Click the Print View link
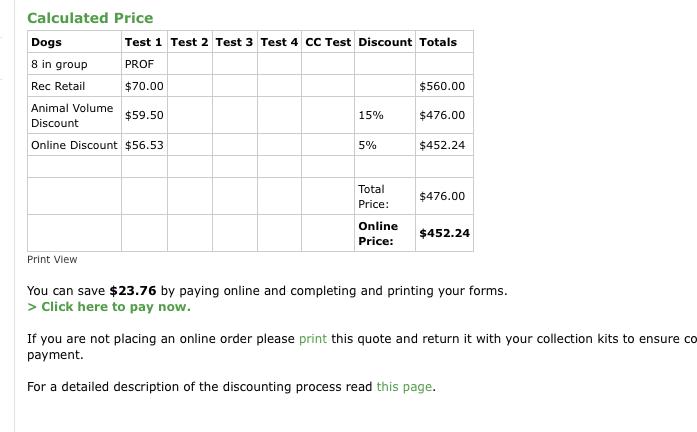This screenshot has width=697, height=432. pyautogui.click(x=52, y=259)
